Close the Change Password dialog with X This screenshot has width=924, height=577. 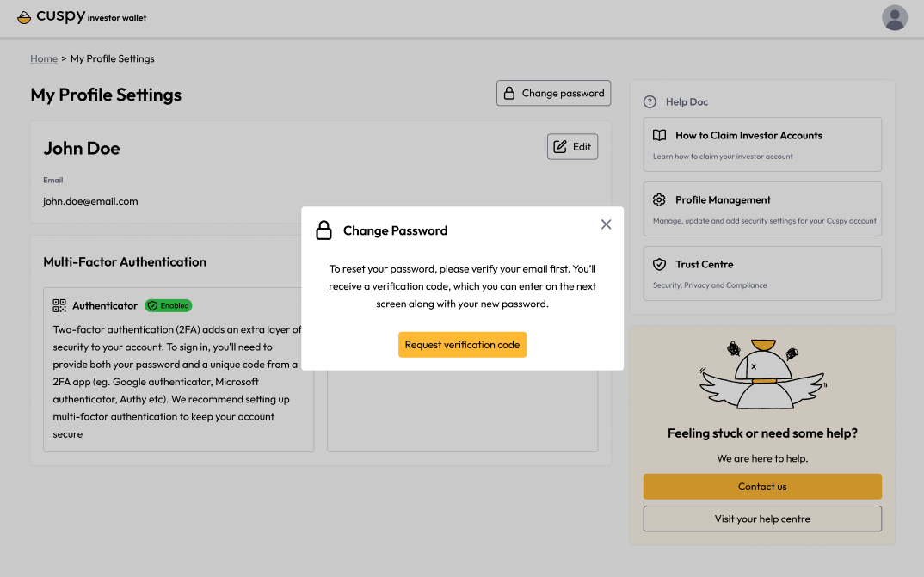[606, 224]
